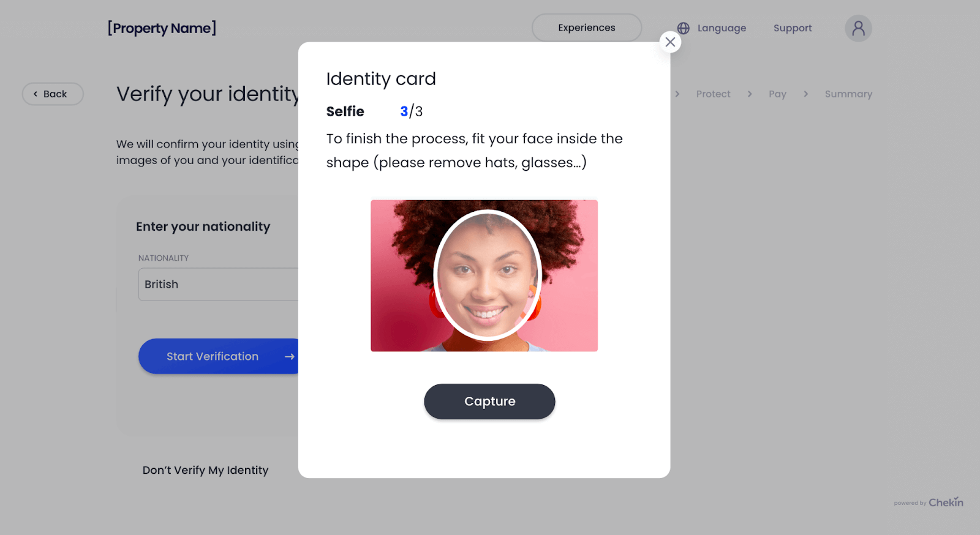Open the Experiences menu item

pos(586,28)
